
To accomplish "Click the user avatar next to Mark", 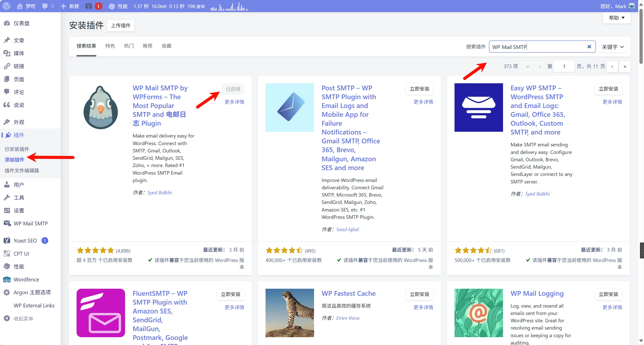I will (x=632, y=6).
